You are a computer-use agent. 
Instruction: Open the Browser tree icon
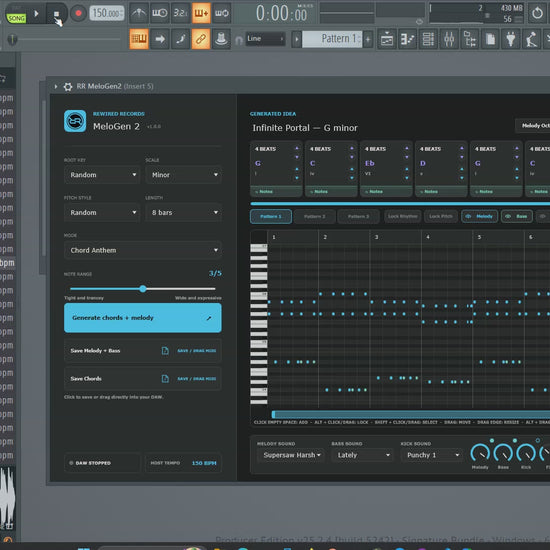(x=469, y=39)
